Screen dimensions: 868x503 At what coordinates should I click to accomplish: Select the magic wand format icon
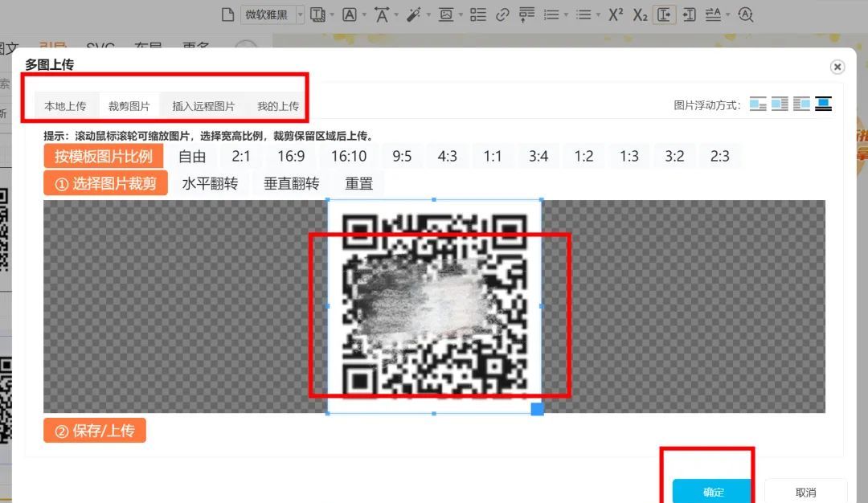tap(414, 14)
